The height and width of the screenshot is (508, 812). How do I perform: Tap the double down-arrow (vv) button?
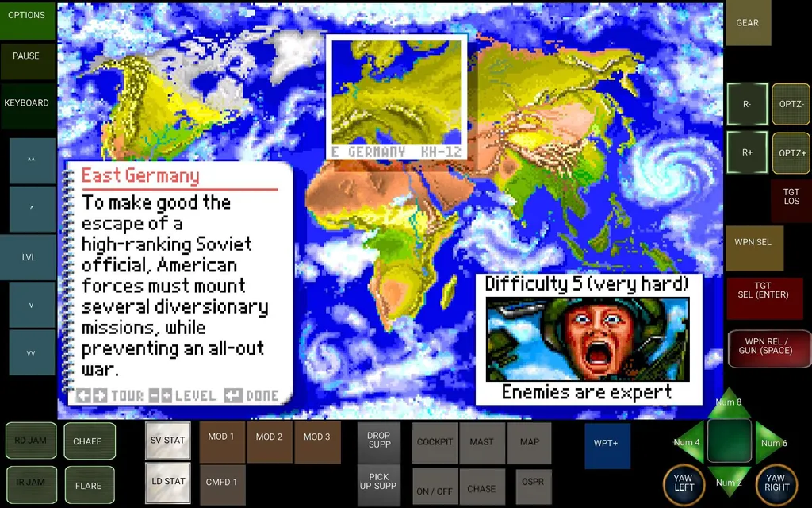tap(32, 352)
